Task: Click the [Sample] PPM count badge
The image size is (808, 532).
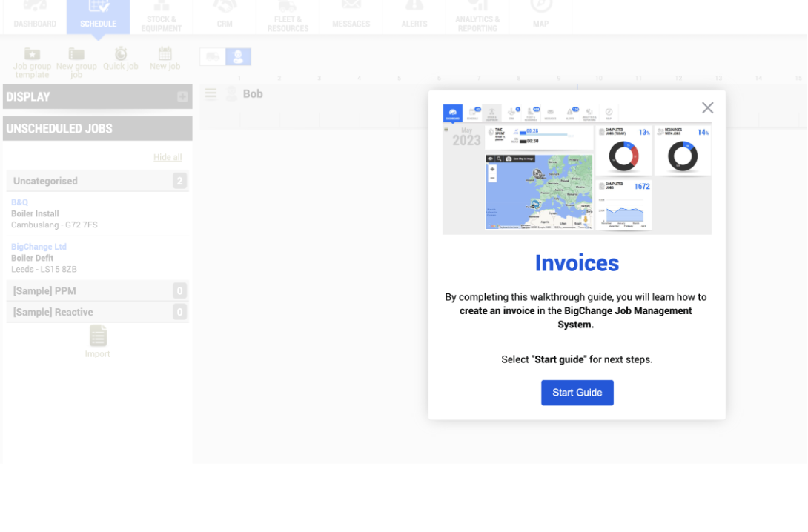Action: (x=179, y=291)
